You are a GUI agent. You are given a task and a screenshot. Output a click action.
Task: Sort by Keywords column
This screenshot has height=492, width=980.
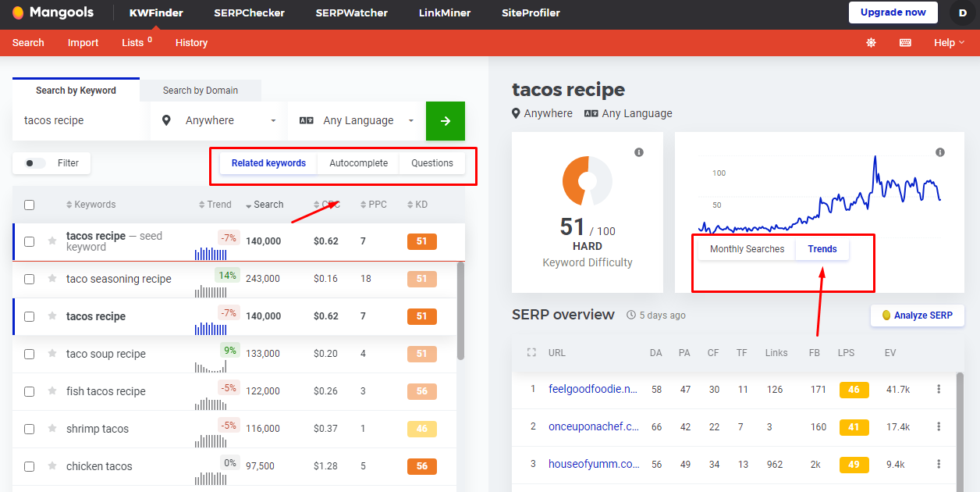[91, 205]
